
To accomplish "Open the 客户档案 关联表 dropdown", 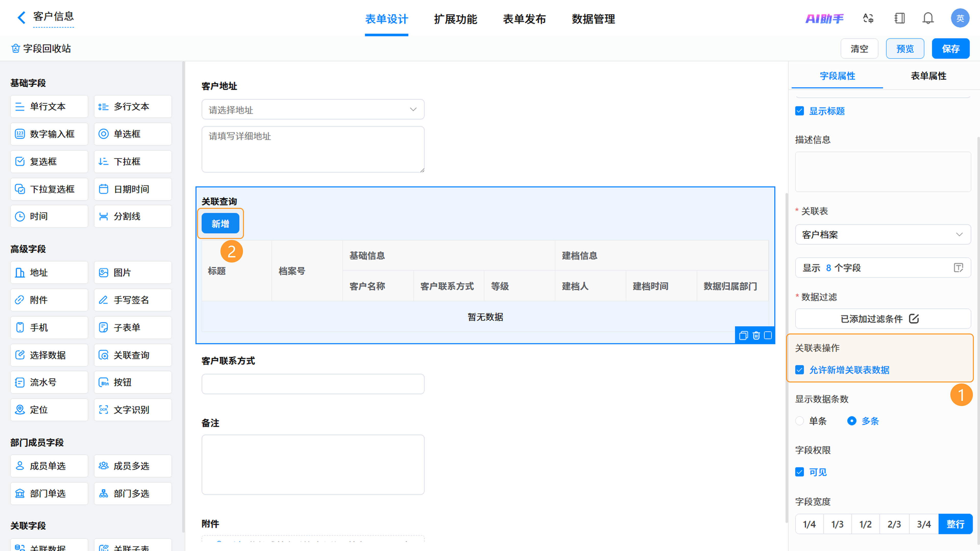I will [883, 234].
